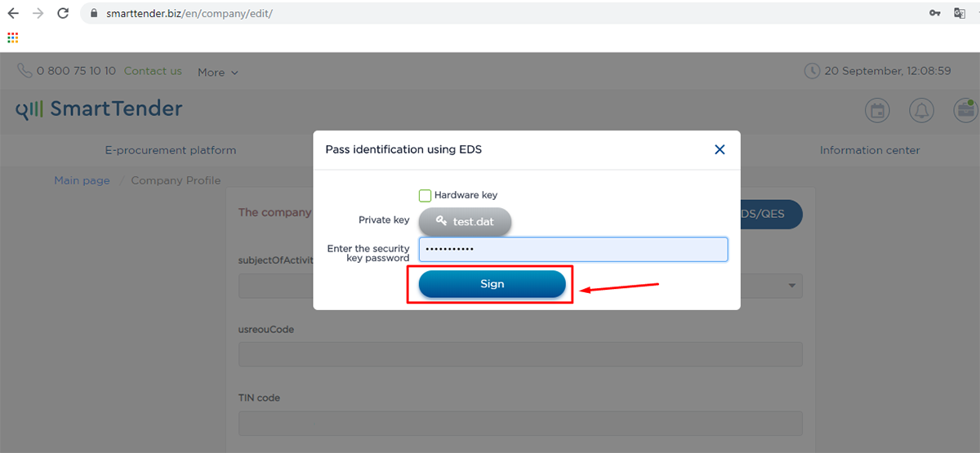Choose private key file test.dat
The height and width of the screenshot is (453, 980).
coord(465,221)
